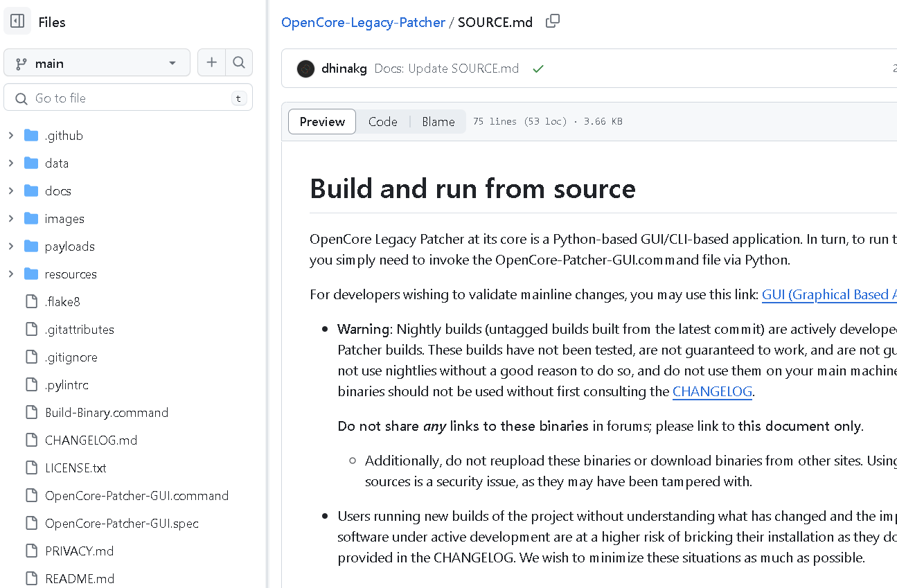Open the CHANGELOG link in the warning

click(x=712, y=391)
